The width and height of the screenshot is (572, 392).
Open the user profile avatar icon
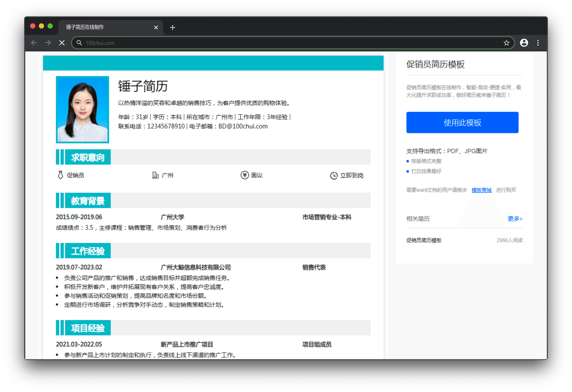524,43
